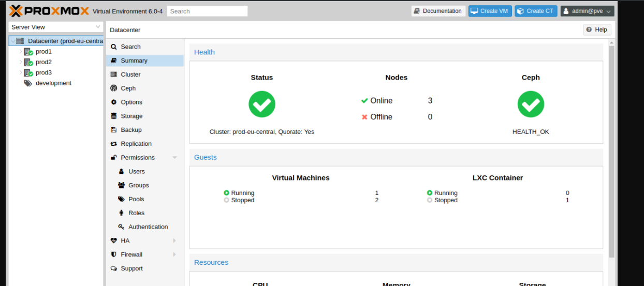This screenshot has width=644, height=286.
Task: Click the development pool tag icon
Action: tap(28, 83)
